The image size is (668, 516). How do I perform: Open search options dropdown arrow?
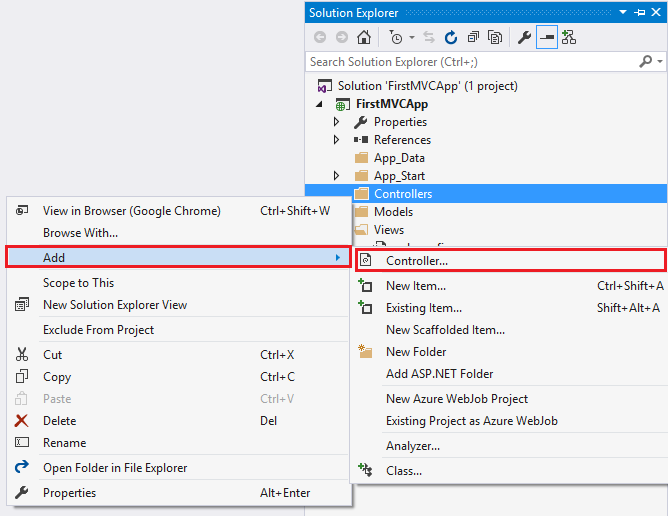(x=660, y=62)
